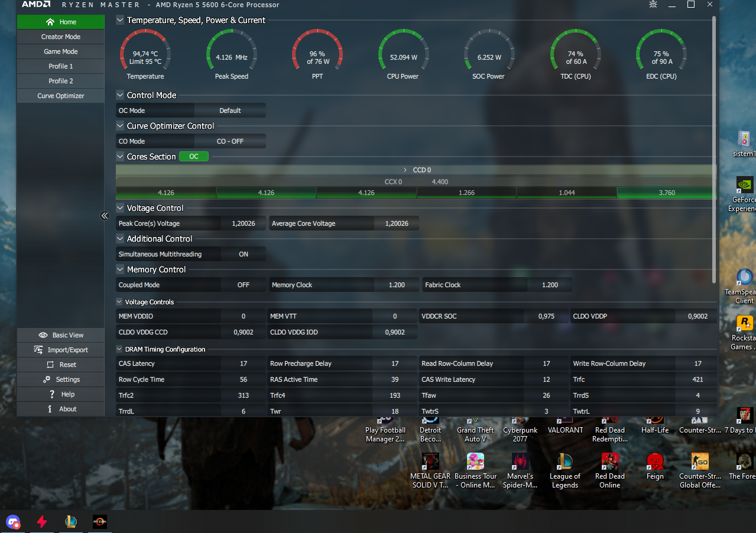Click the TDC (CPU) gauge
Viewport: 756px width, 533px height.
(575, 54)
